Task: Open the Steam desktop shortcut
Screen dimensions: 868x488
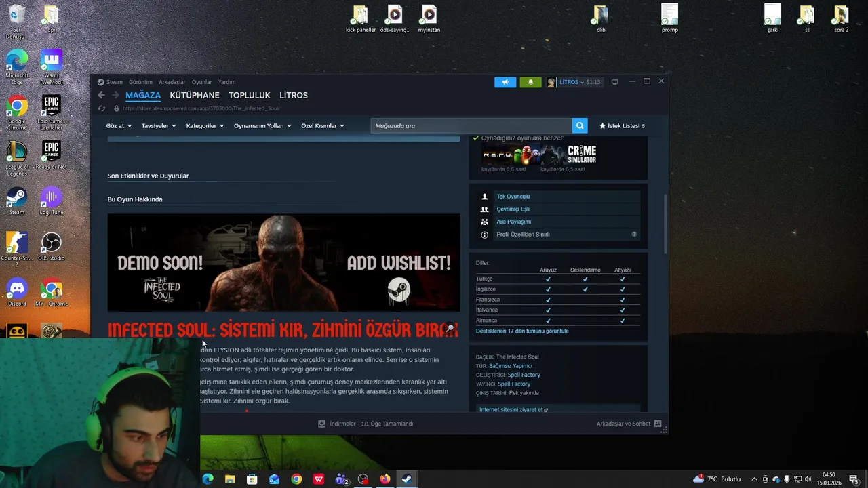Action: (17, 201)
